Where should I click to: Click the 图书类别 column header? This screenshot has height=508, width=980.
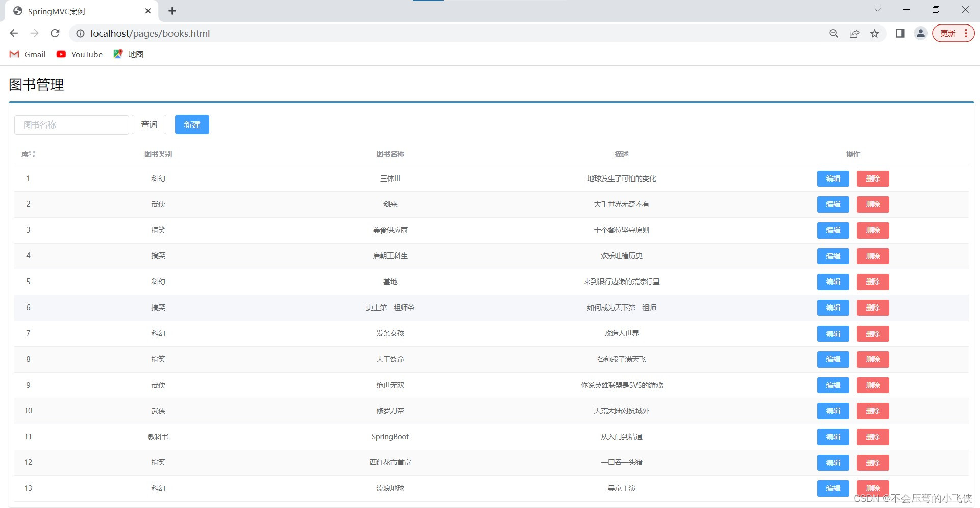point(158,154)
